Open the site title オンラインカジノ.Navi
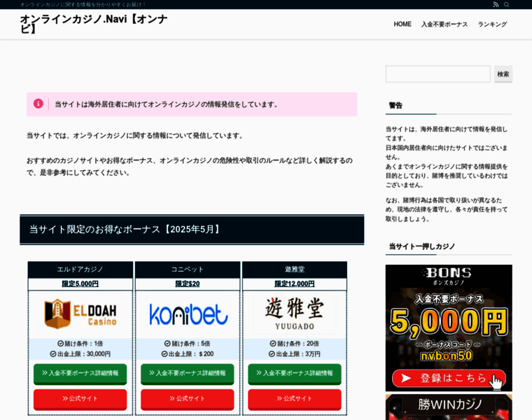 (x=94, y=24)
